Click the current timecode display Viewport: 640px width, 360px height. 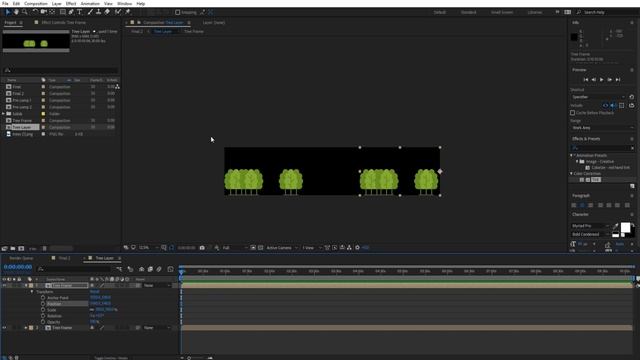(x=18, y=267)
